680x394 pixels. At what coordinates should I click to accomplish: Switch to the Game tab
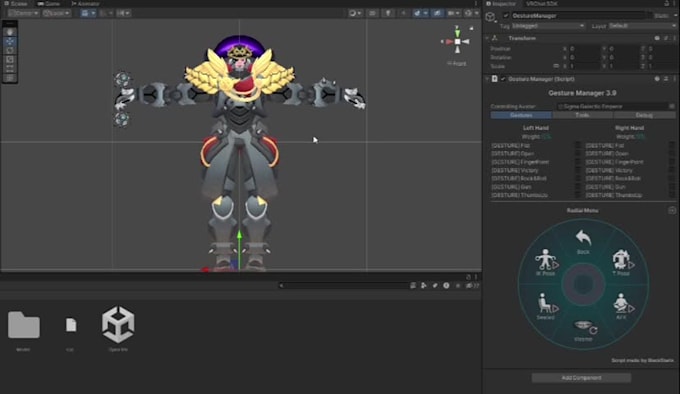49,3
